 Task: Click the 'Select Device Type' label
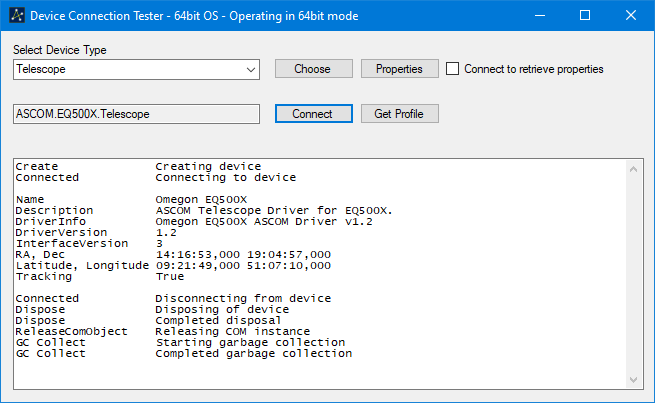60,50
